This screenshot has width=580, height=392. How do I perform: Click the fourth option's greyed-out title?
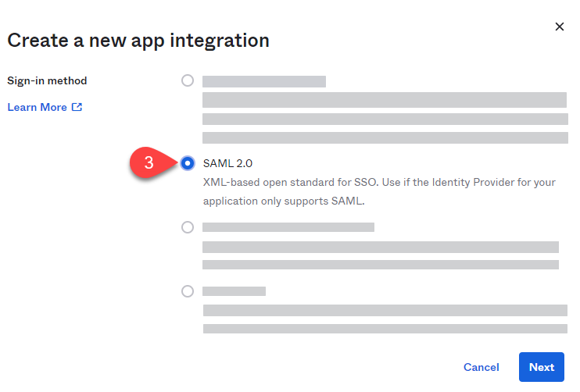(x=234, y=291)
